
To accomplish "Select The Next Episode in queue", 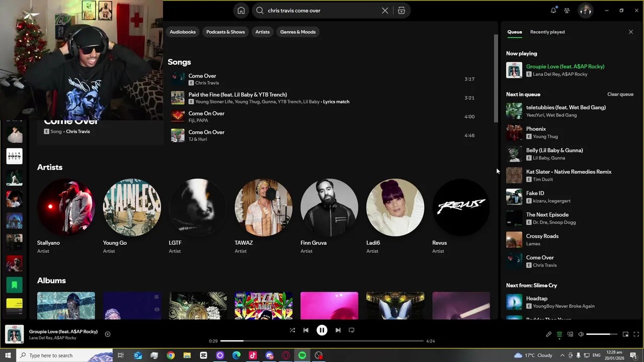I will pos(570,218).
